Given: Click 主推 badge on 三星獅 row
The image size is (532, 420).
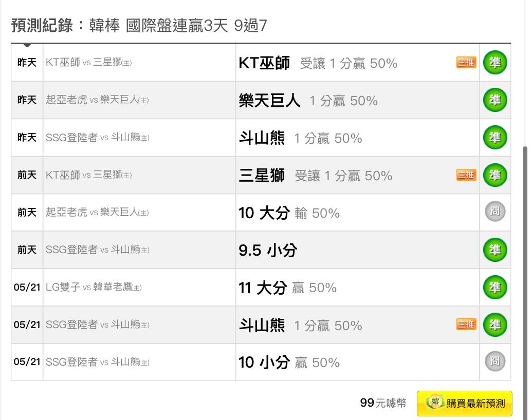Looking at the screenshot, I should pyautogui.click(x=466, y=175).
